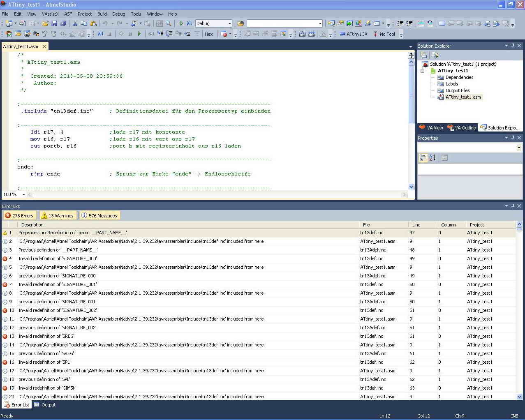Save the file with the floppy disk icon

tap(54, 23)
